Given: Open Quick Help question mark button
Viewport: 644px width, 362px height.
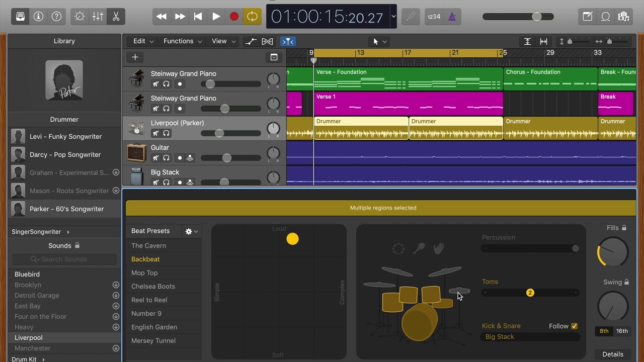Looking at the screenshot, I should (x=57, y=17).
